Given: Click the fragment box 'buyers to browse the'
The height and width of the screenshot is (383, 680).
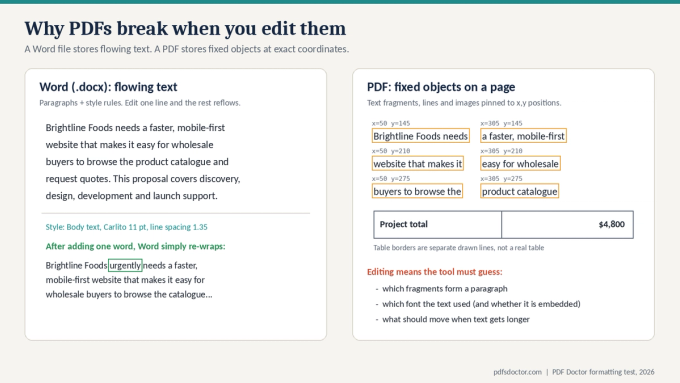Looking at the screenshot, I should (x=417, y=191).
